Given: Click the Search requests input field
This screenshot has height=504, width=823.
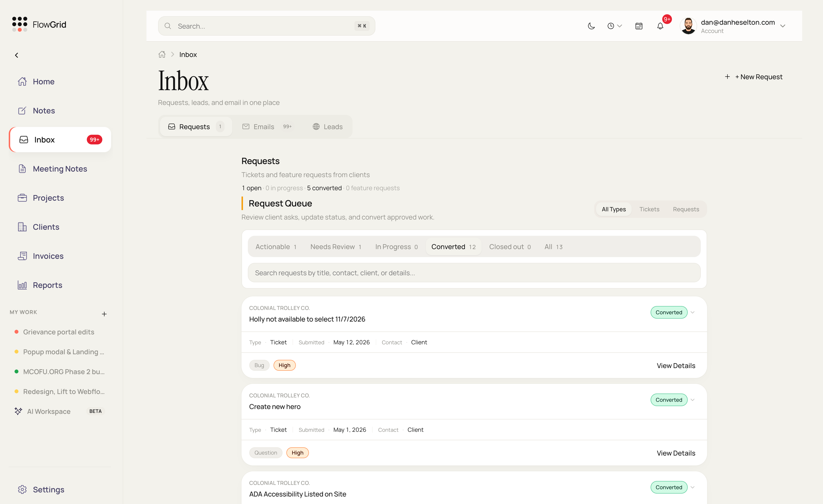Looking at the screenshot, I should [474, 273].
